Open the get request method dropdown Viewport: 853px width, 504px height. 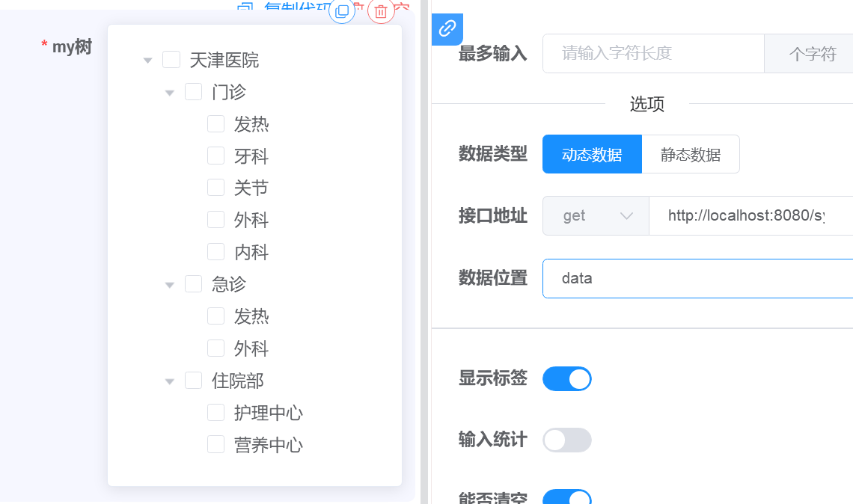point(596,216)
